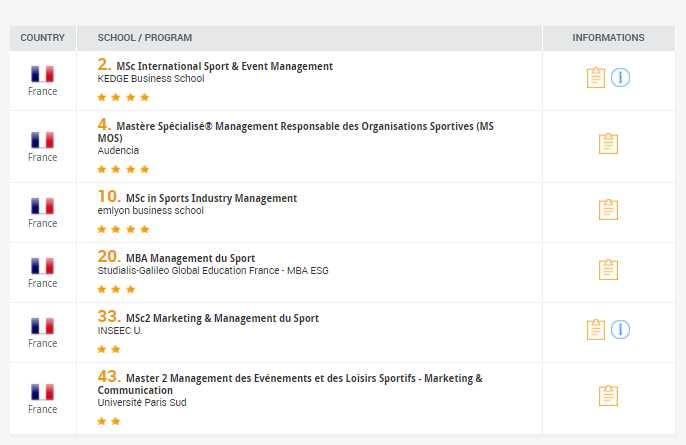Click rank number 4.
686x445 pixels.
[105, 125]
